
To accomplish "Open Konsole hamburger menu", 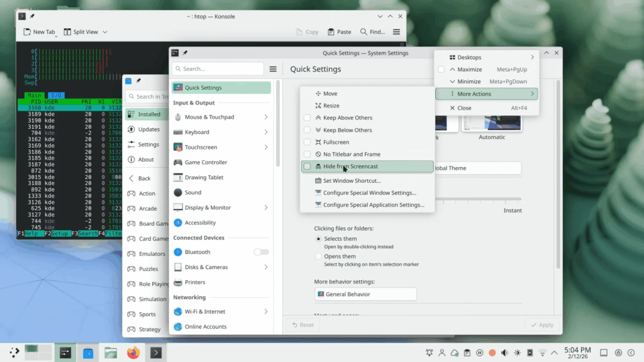I will coord(396,32).
